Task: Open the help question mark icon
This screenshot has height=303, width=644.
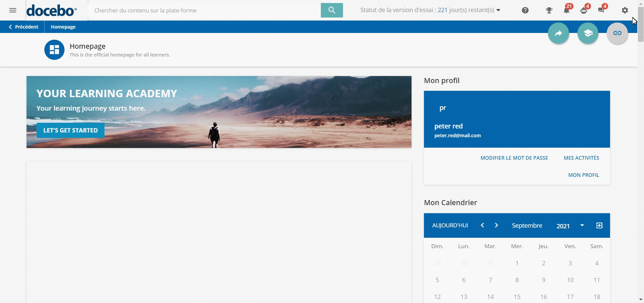Action: pos(525,10)
